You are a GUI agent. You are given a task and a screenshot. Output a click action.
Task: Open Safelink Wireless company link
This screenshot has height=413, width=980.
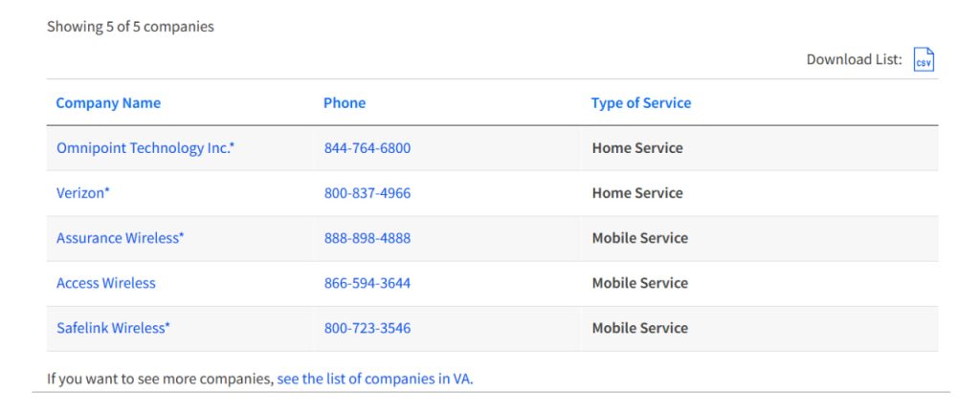(113, 328)
